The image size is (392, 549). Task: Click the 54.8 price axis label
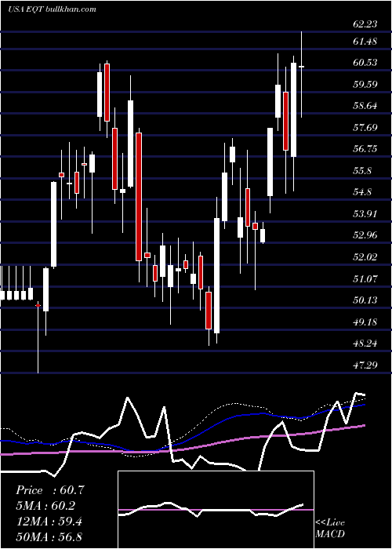click(363, 192)
